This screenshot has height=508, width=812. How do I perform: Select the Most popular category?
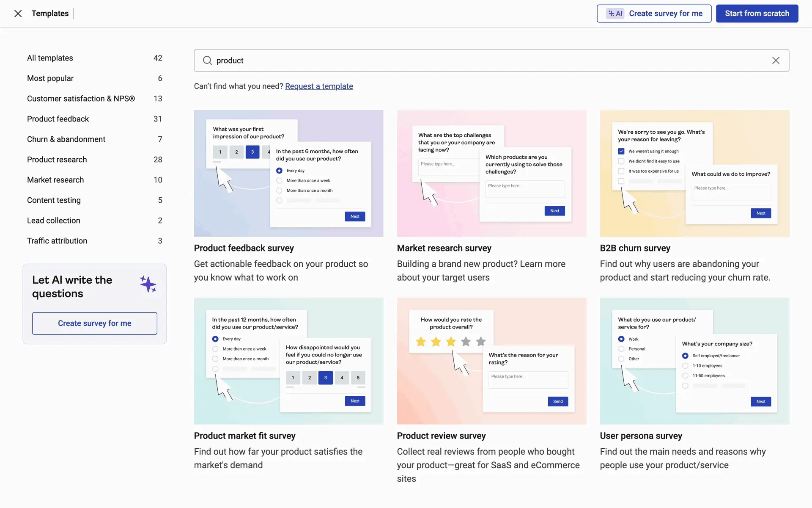[x=50, y=78]
